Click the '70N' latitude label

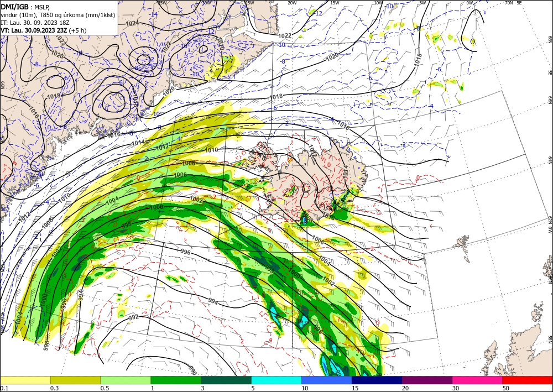(509, 3)
